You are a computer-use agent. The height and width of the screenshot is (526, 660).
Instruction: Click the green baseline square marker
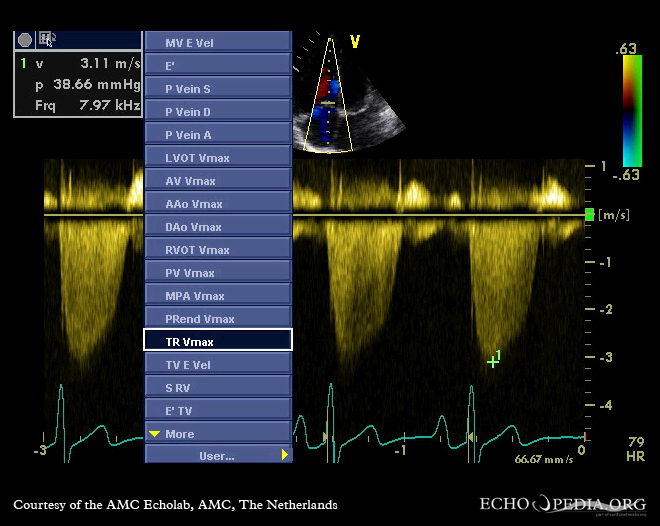coord(589,215)
